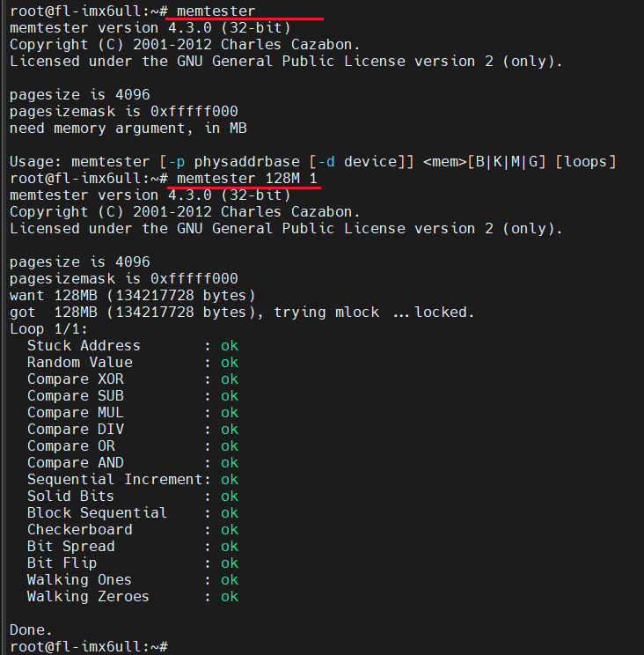Click the word "locked." after mlock
644x655 pixels.
pyautogui.click(x=444, y=313)
